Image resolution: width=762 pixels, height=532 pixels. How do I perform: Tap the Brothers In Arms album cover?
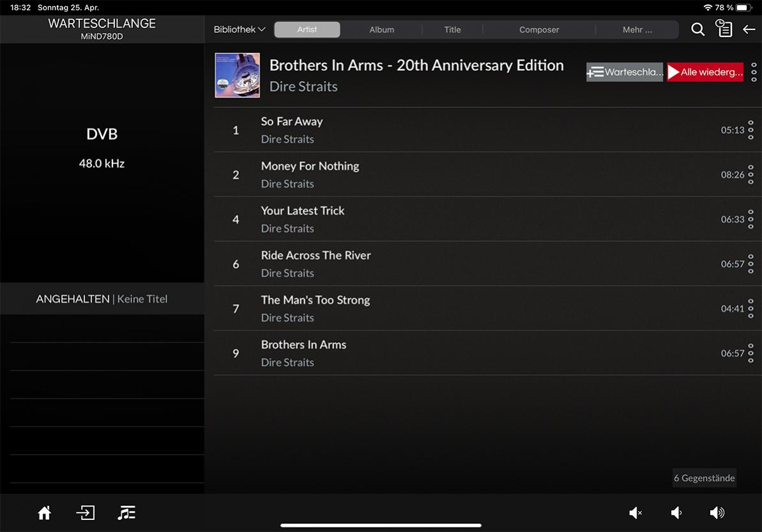click(x=238, y=75)
